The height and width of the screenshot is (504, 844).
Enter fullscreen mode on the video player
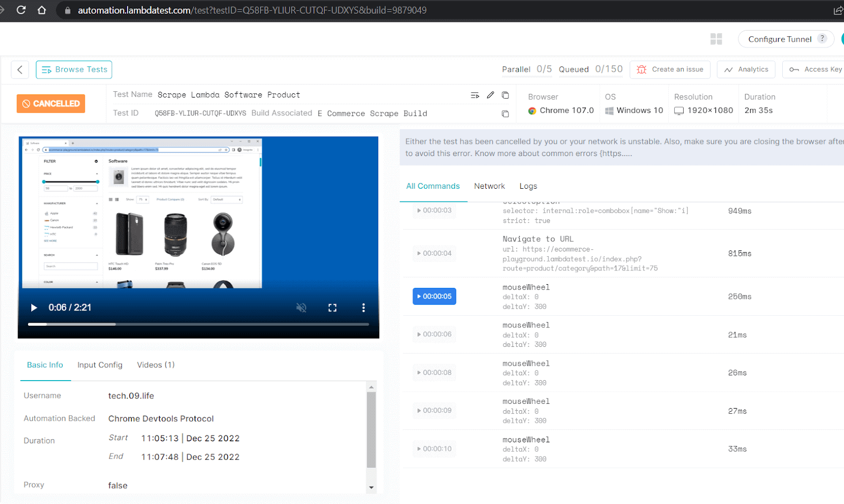click(332, 307)
